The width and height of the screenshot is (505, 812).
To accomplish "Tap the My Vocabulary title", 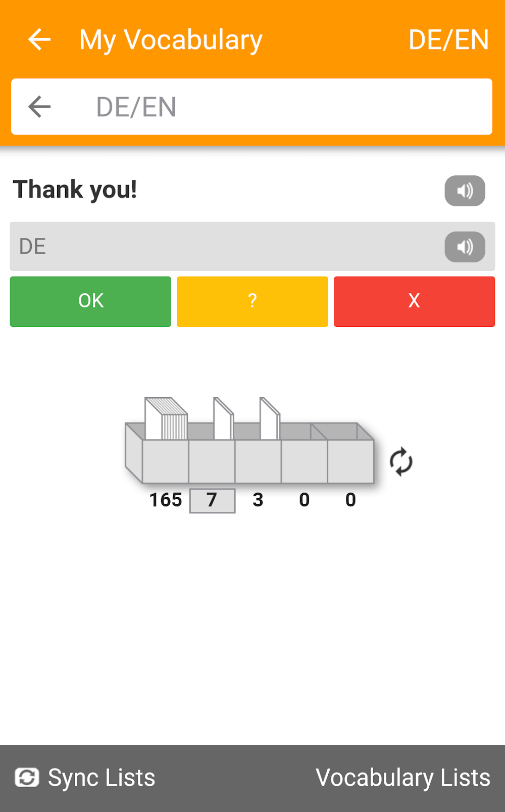I will [171, 39].
